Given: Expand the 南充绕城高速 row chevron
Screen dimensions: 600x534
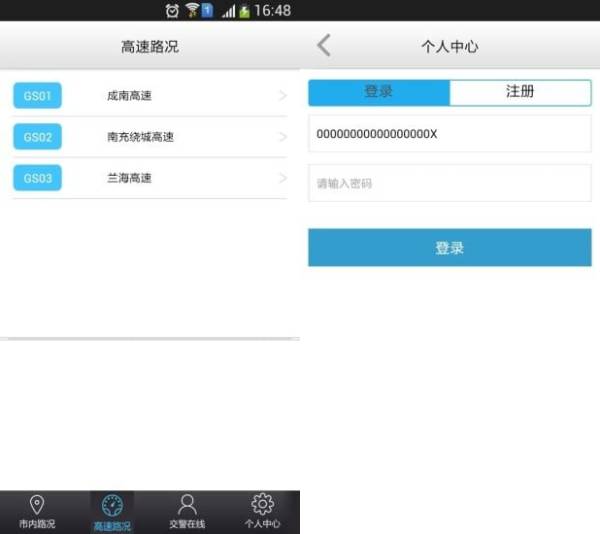Looking at the screenshot, I should (x=283, y=137).
